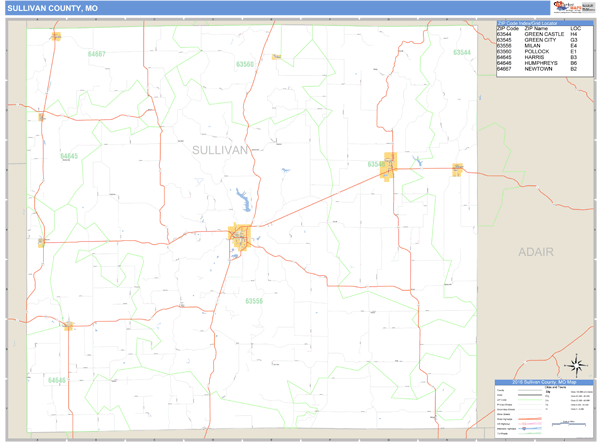Select the 64645 ZIP code label
The image size is (600, 442).
click(x=68, y=156)
